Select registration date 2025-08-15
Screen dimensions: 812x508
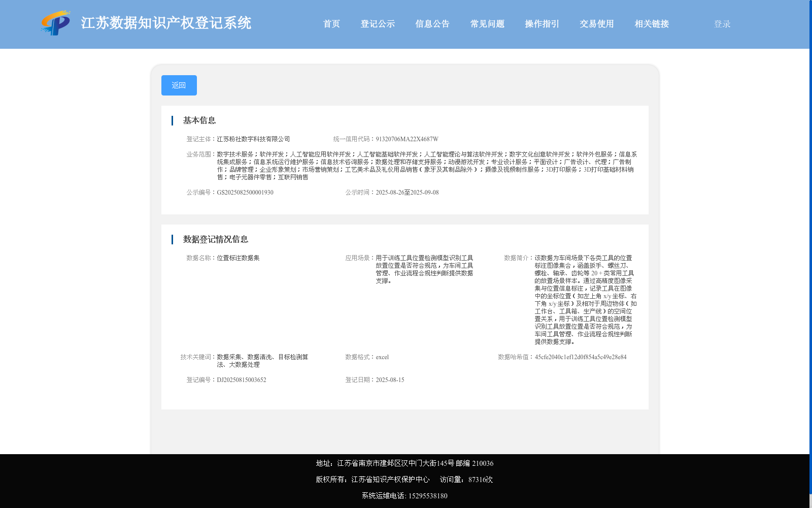[390, 380]
